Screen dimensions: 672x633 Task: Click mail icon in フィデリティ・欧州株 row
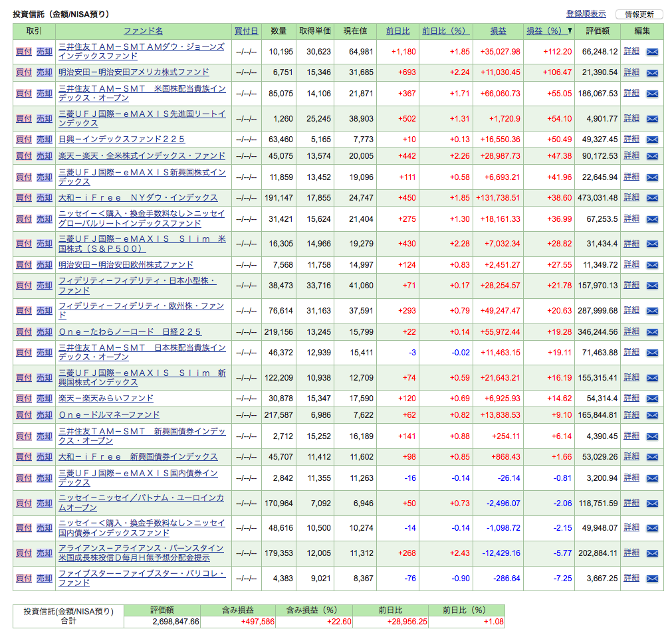(x=652, y=311)
